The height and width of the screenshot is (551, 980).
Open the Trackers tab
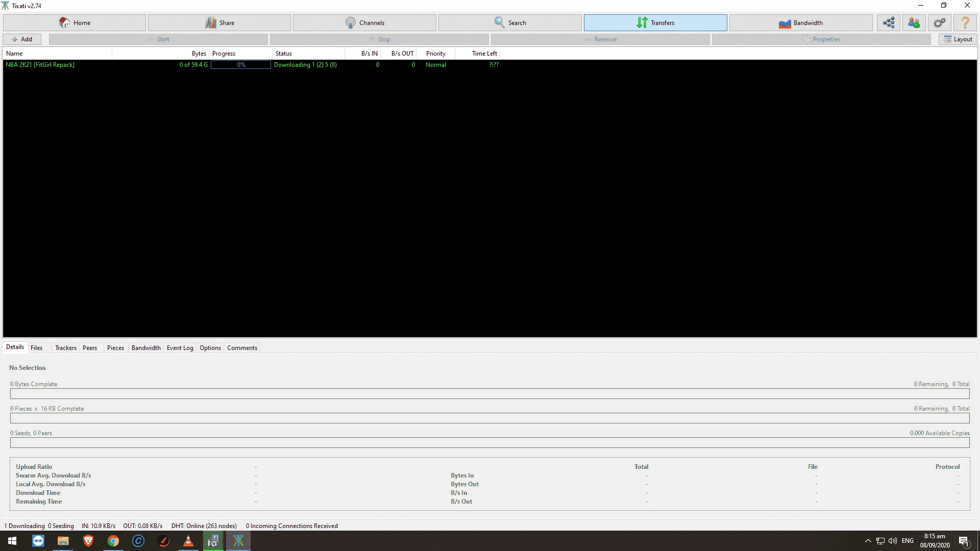[66, 348]
